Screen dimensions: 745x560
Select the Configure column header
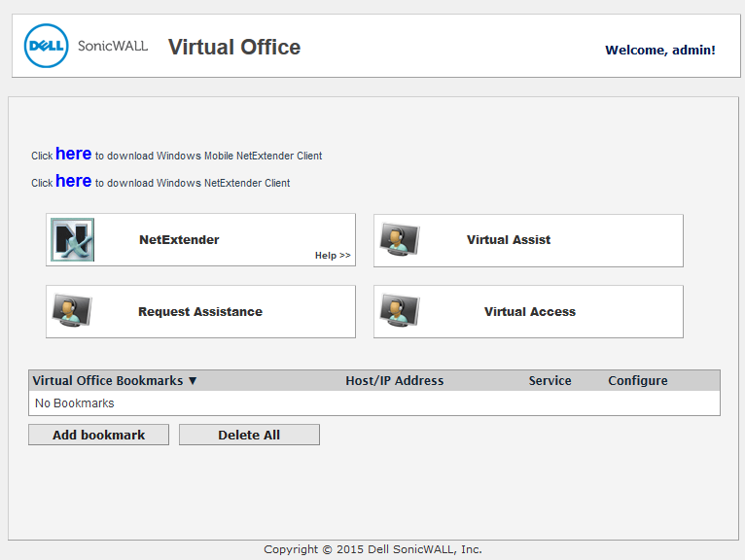[638, 380]
